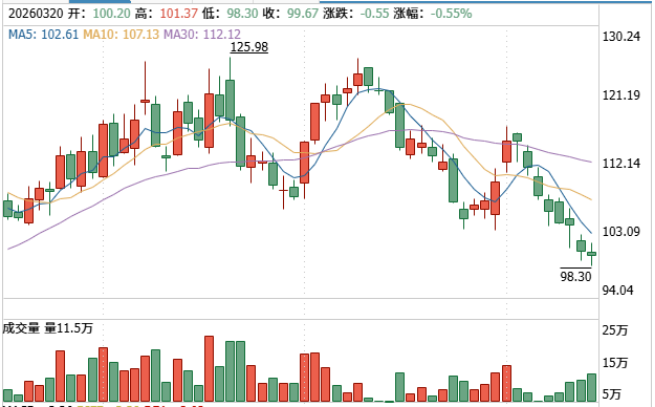Click the 成交量 volume panel label

[x=21, y=327]
